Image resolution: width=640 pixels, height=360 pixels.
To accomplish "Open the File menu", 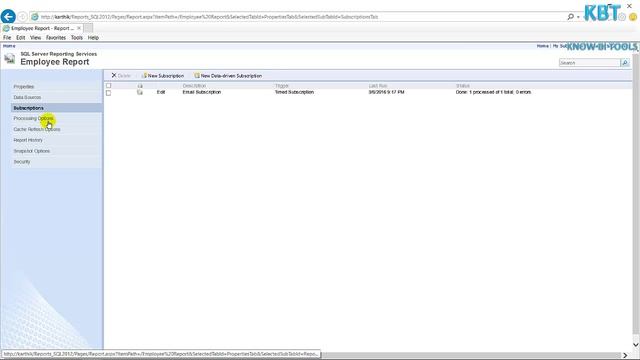I will click(7, 38).
